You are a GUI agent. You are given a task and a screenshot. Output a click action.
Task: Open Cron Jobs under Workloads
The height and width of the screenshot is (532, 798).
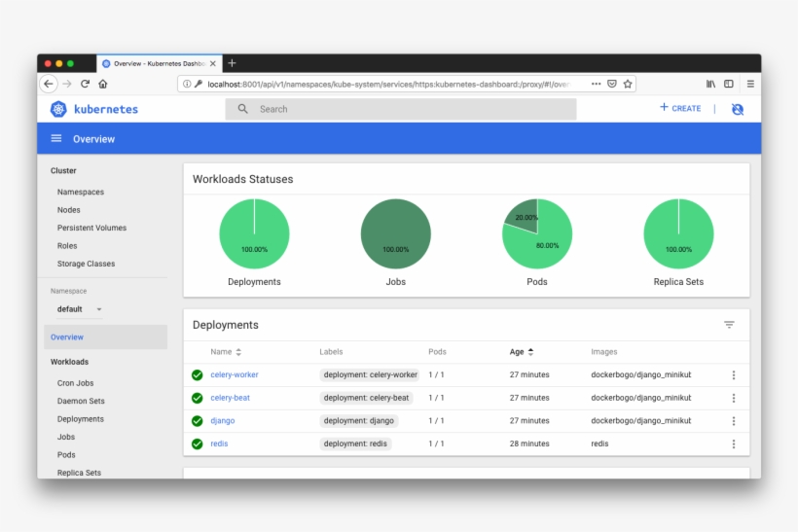pos(75,383)
